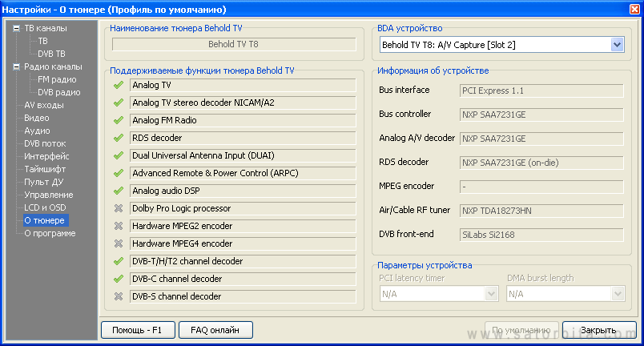Click the Hardware MPEG2 encoder text
The image size is (644, 346).
tap(183, 226)
